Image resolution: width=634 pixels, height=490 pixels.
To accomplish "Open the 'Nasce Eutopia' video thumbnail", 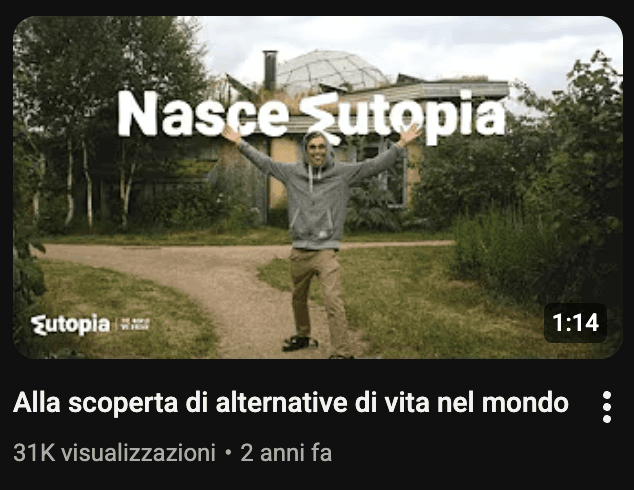I will (318, 187).
